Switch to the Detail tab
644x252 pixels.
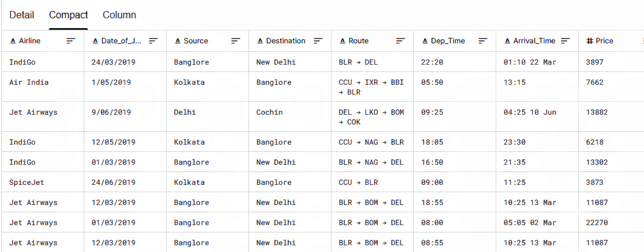(21, 15)
